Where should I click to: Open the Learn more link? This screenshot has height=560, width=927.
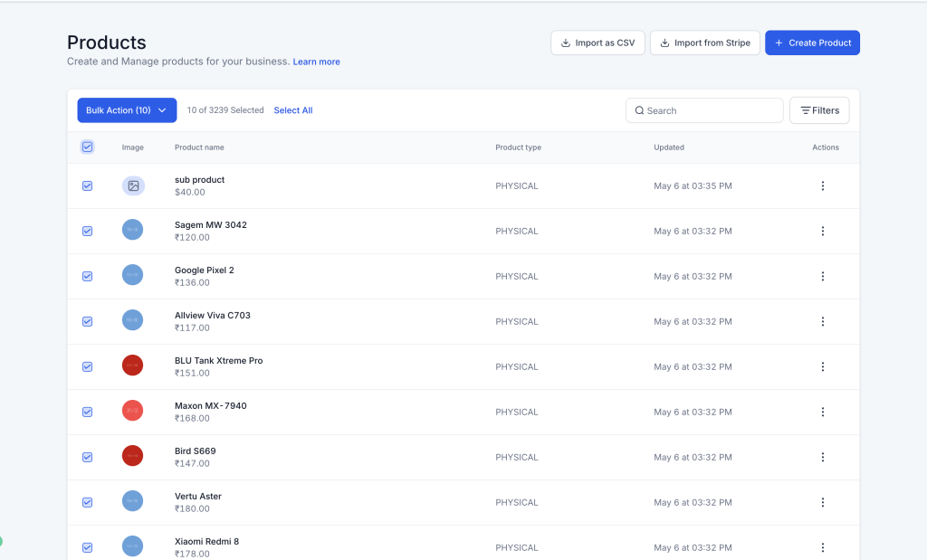[316, 62]
